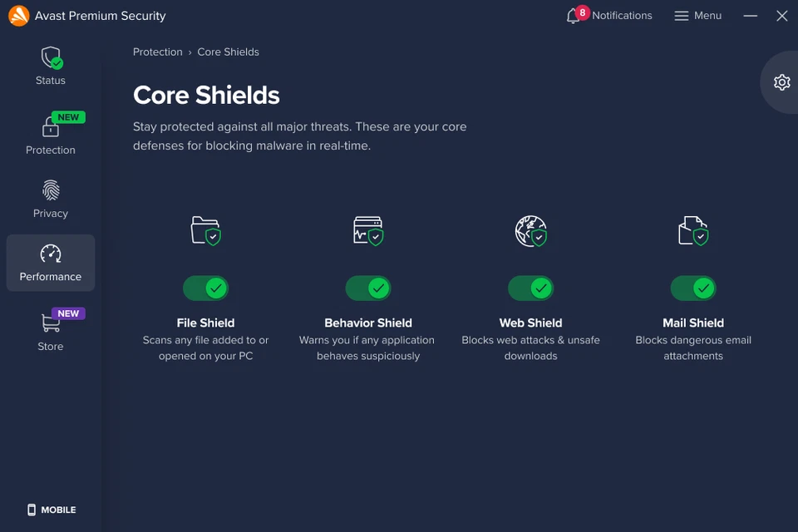Toggle Mail Shield off
Image resolution: width=798 pixels, height=532 pixels.
[692, 288]
